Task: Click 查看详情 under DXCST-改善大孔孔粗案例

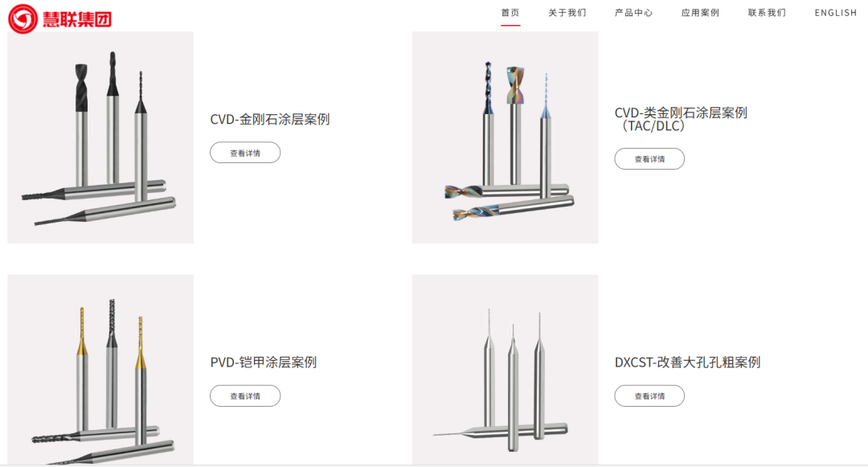Action: [649, 396]
